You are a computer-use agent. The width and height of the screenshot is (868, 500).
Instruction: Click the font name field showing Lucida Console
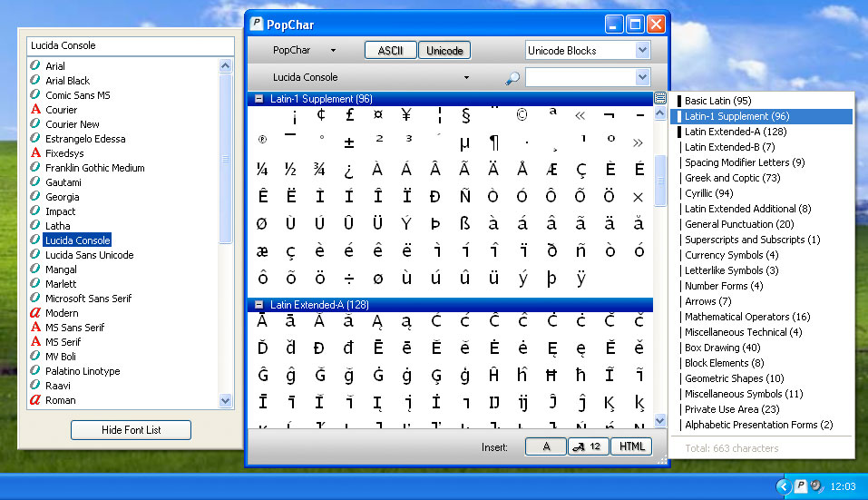[131, 46]
